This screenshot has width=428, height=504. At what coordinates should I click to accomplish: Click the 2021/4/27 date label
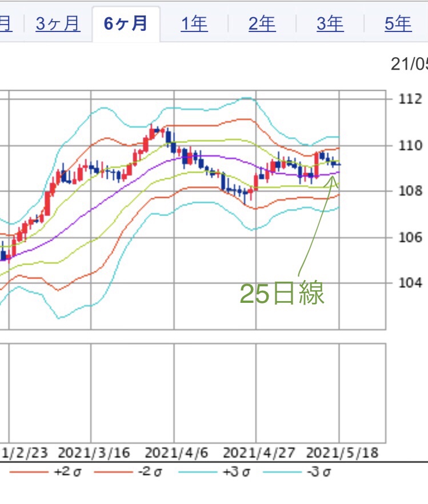click(x=259, y=453)
